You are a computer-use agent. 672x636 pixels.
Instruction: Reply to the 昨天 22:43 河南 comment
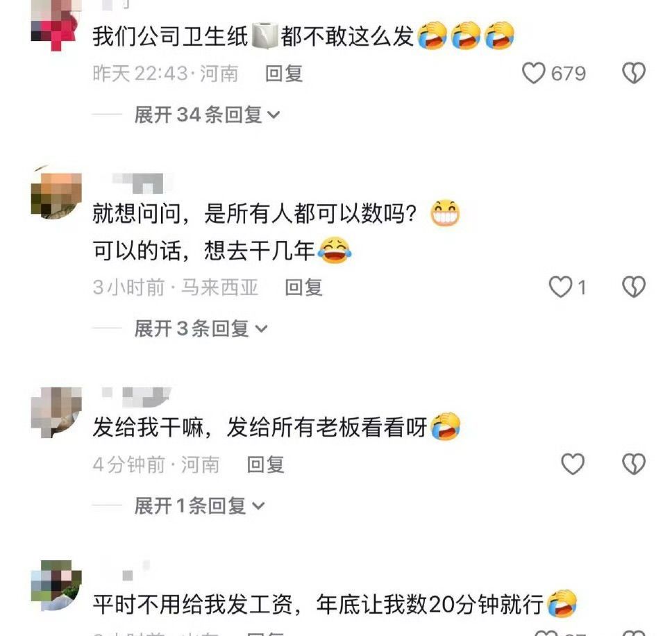[x=284, y=74]
